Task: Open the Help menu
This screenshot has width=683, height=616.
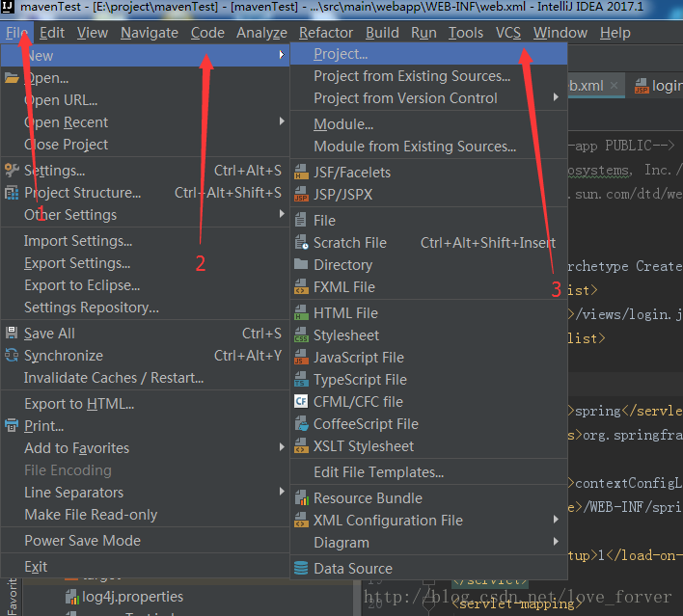Action: (615, 33)
